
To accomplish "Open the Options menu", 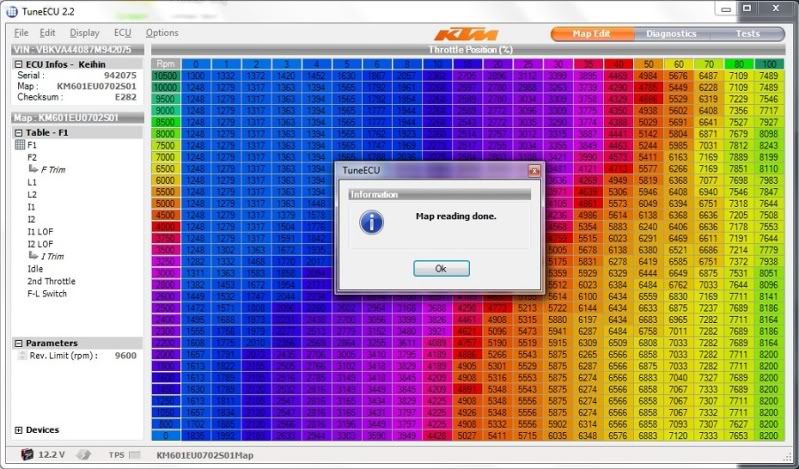I will pyautogui.click(x=162, y=33).
